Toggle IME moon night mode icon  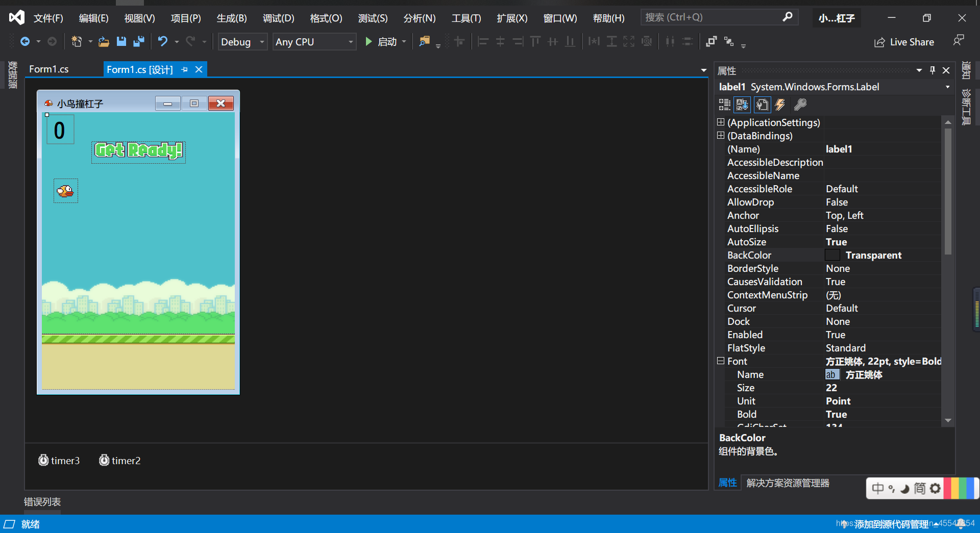click(905, 489)
